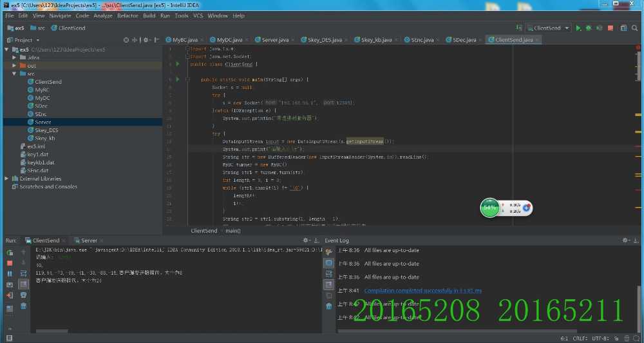644x343 pixels.
Task: Switch to Server.java editor tab
Action: [x=275, y=40]
